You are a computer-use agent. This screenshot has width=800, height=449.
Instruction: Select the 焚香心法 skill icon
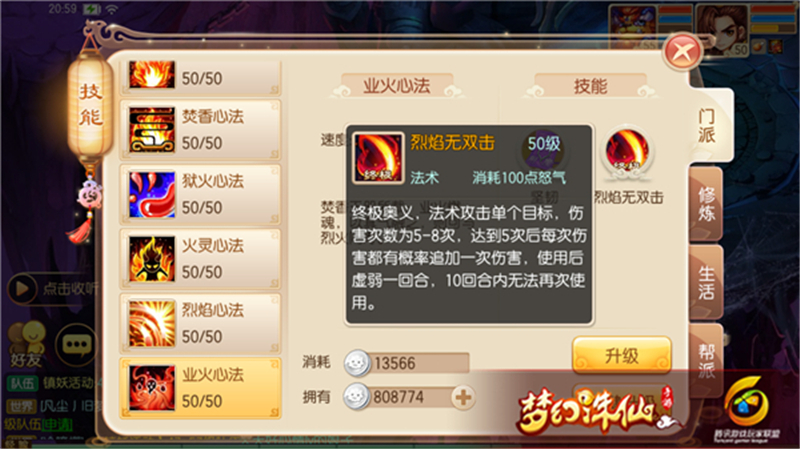tap(152, 130)
